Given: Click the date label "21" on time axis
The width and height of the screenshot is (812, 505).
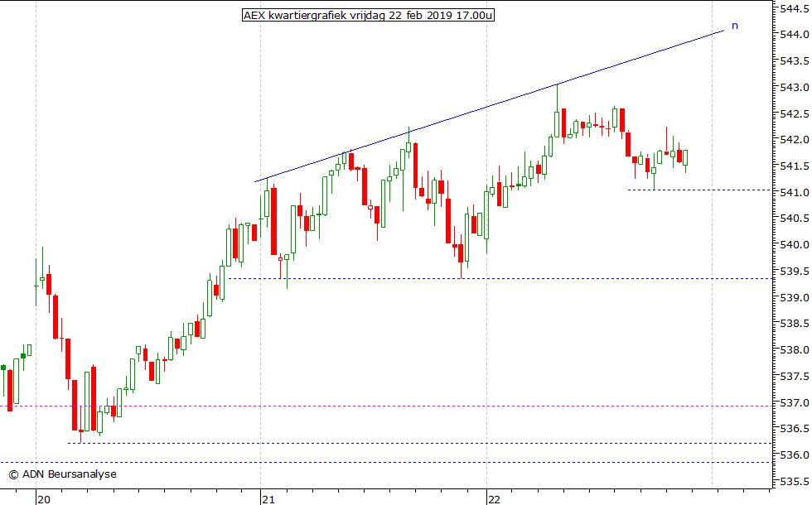Looking at the screenshot, I should coord(268,499).
